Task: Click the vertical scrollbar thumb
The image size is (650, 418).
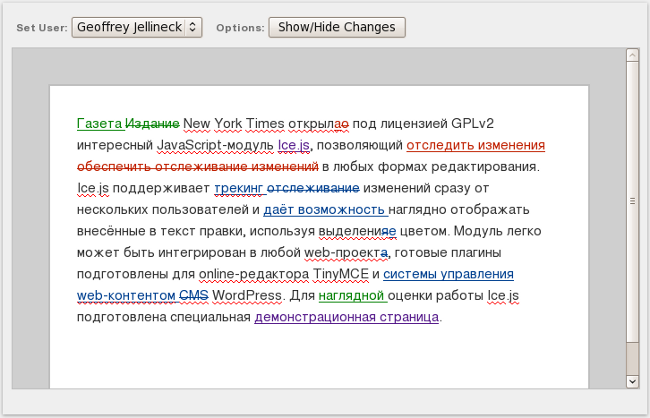Action: tap(631, 200)
